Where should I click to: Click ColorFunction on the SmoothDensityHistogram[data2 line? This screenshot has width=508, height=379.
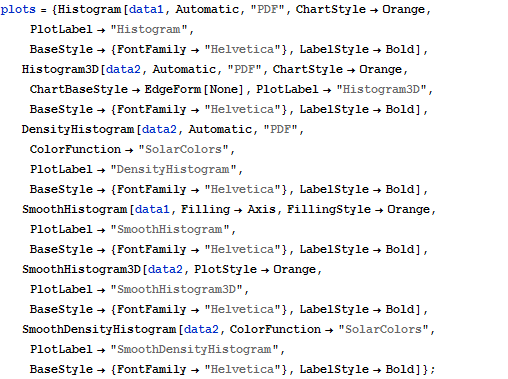pos(275,329)
